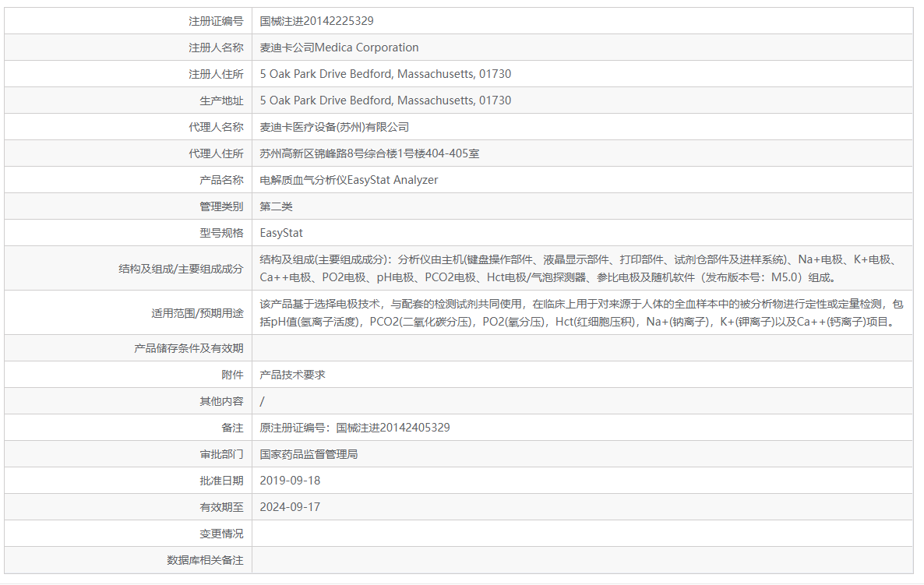Select 麦迪卡医疗设备(苏州)有限公司 value
The image size is (924, 585).
pos(334,127)
